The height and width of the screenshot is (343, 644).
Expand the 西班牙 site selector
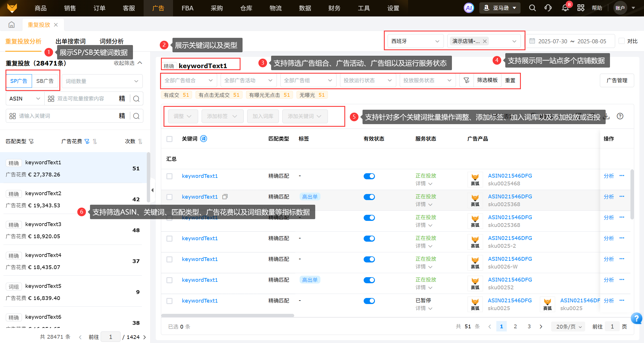pyautogui.click(x=415, y=41)
